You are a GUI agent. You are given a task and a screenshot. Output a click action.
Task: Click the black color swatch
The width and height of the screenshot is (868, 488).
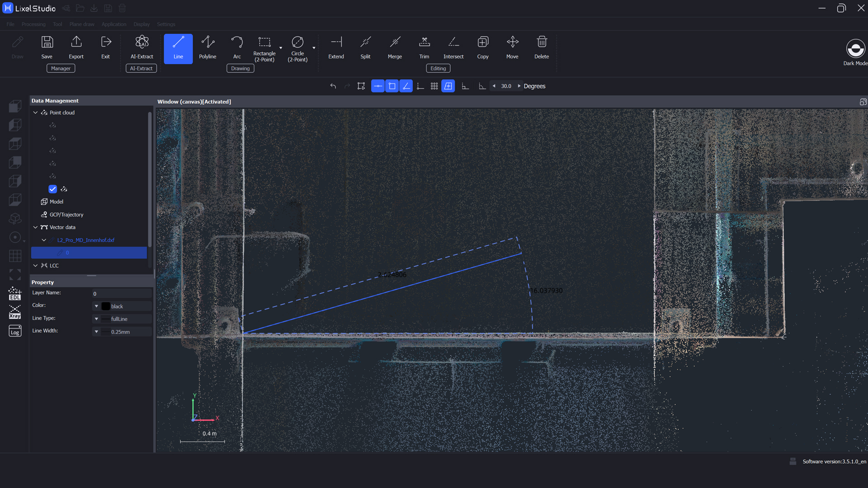coord(106,306)
